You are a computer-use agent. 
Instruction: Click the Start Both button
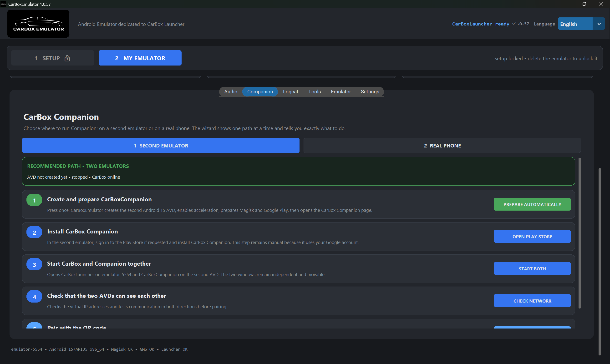tap(532, 268)
